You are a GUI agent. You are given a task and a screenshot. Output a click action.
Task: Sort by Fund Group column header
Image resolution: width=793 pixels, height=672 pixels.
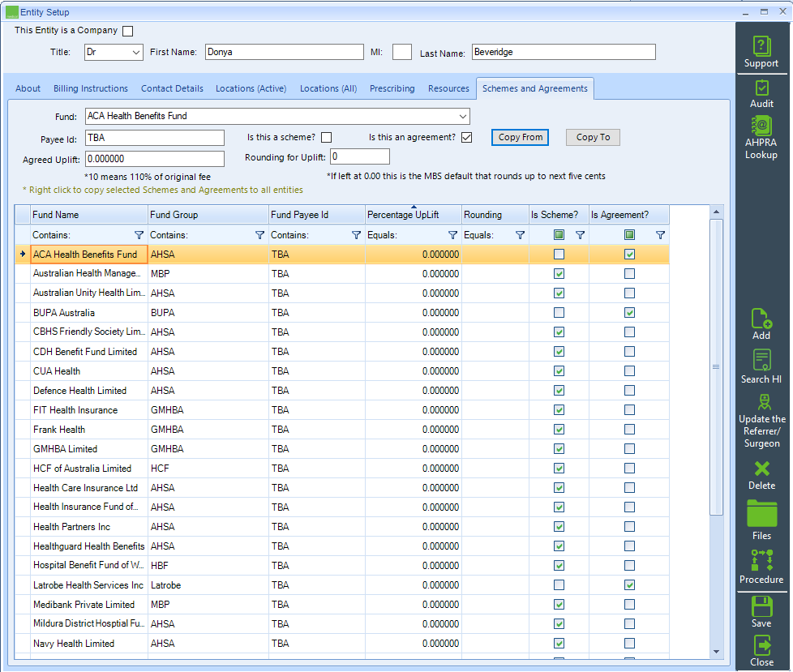click(x=208, y=215)
